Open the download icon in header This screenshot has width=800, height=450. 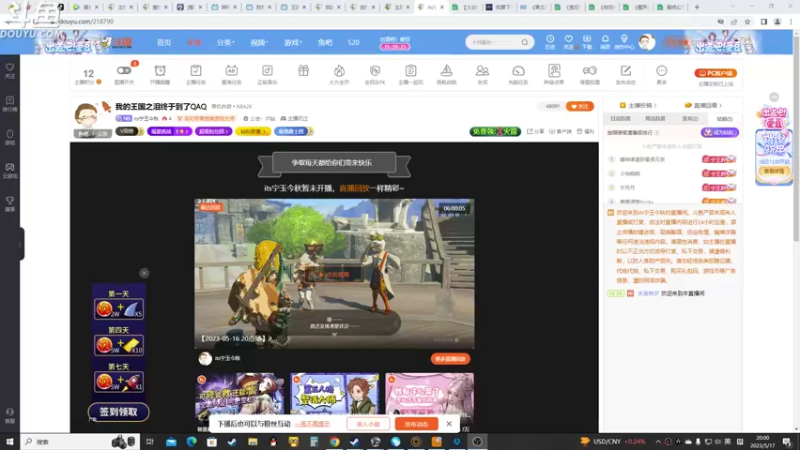[x=587, y=42]
